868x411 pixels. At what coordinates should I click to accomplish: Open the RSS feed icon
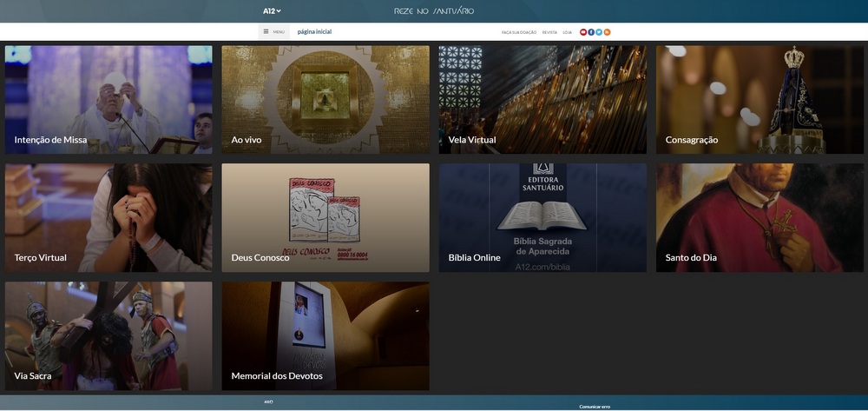608,32
